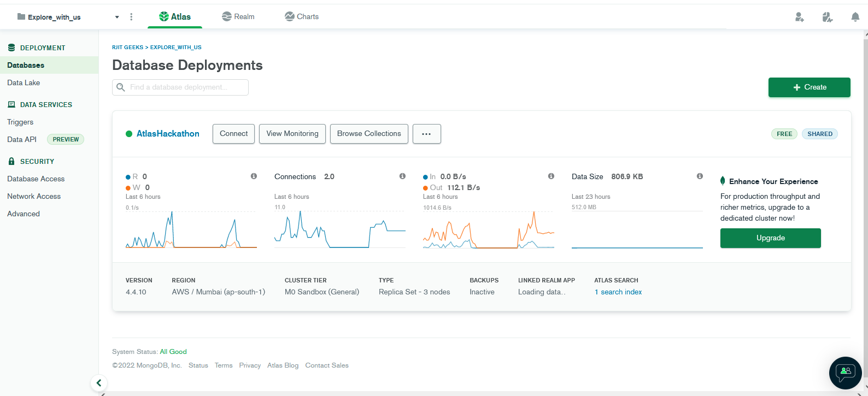Image resolution: width=868 pixels, height=396 pixels.
Task: Open Database Access settings
Action: (36, 179)
